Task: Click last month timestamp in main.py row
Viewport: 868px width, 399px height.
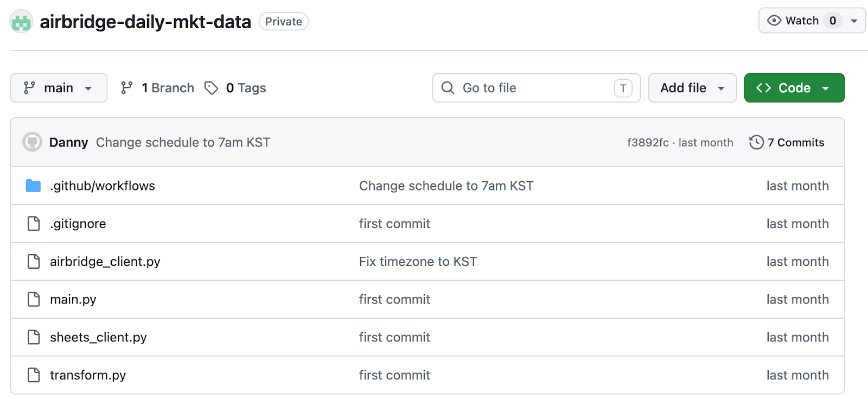Action: [x=797, y=300]
